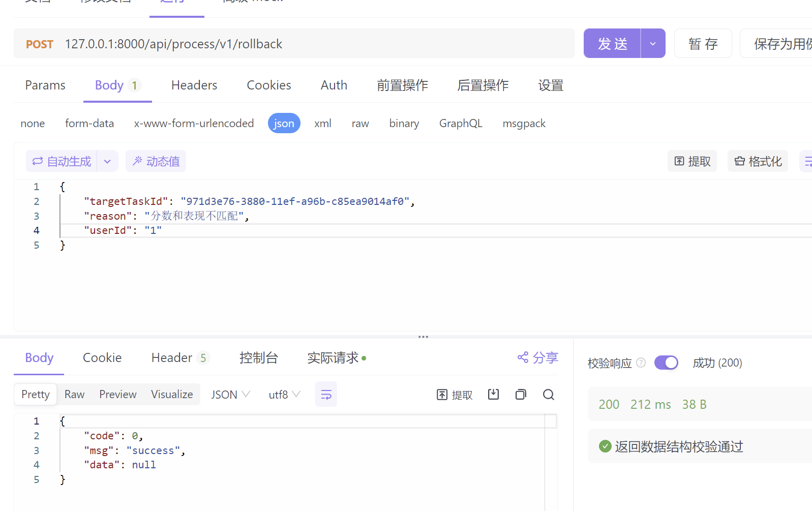Click the share icon beside 分享
Viewport: 812px width, 511px height.
point(523,357)
